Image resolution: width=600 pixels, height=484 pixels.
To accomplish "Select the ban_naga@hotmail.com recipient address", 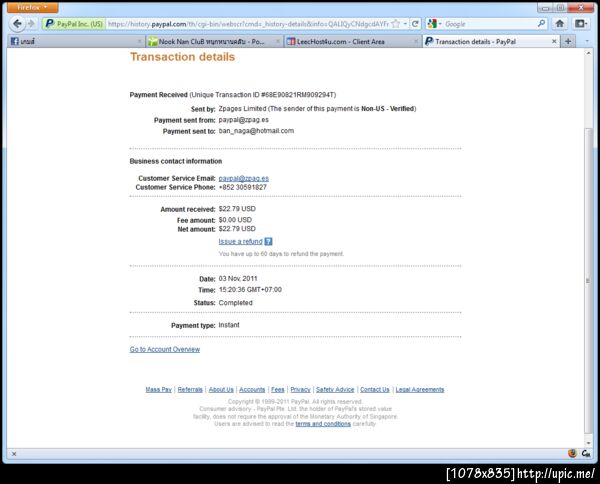I will (256, 131).
